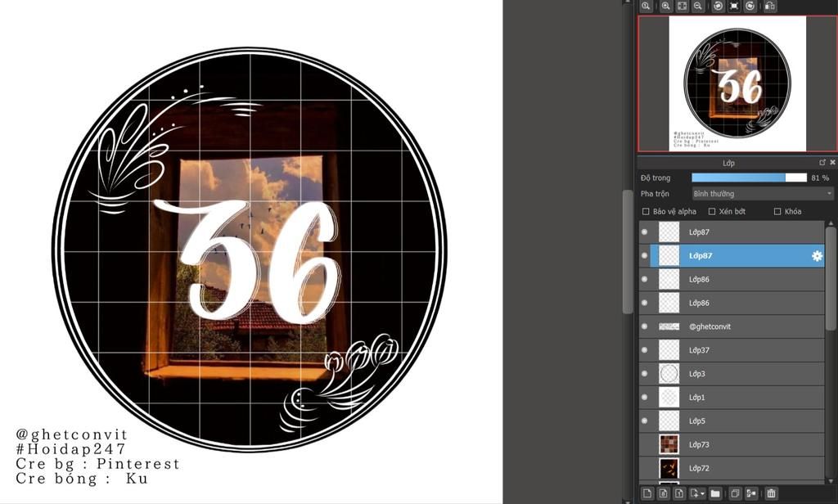The width and height of the screenshot is (838, 504).
Task: Add a new color layer
Action: coord(647,493)
